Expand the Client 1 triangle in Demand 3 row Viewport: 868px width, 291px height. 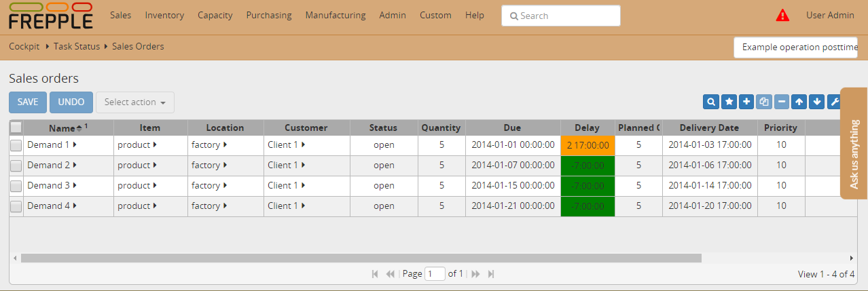(303, 185)
